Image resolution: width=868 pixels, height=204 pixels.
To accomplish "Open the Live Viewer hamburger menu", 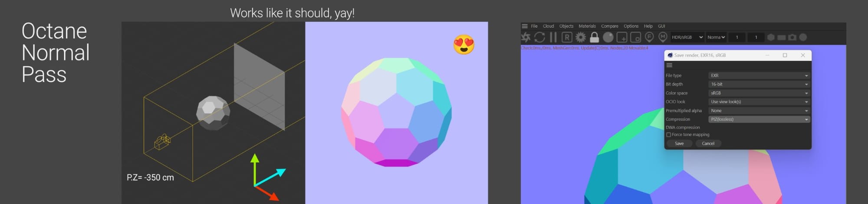I will (x=525, y=26).
